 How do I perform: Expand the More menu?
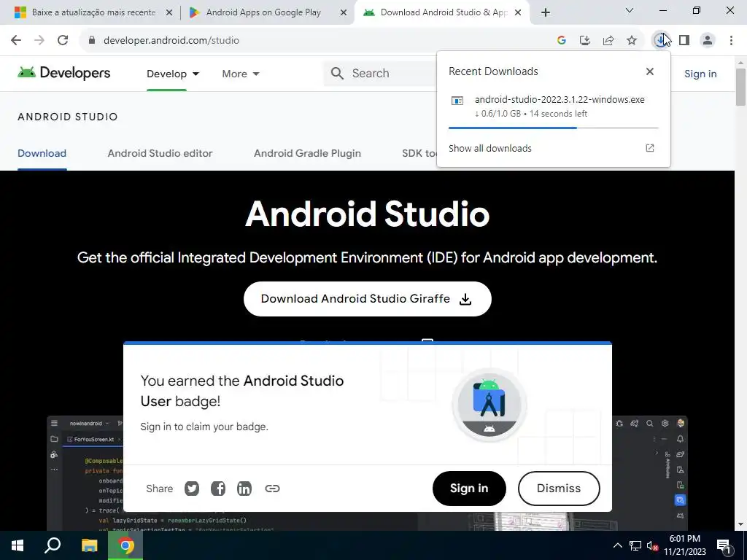coord(241,74)
